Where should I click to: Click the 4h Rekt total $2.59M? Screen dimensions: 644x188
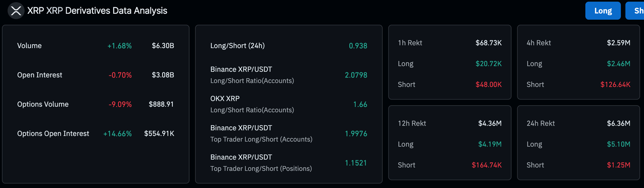(618, 43)
